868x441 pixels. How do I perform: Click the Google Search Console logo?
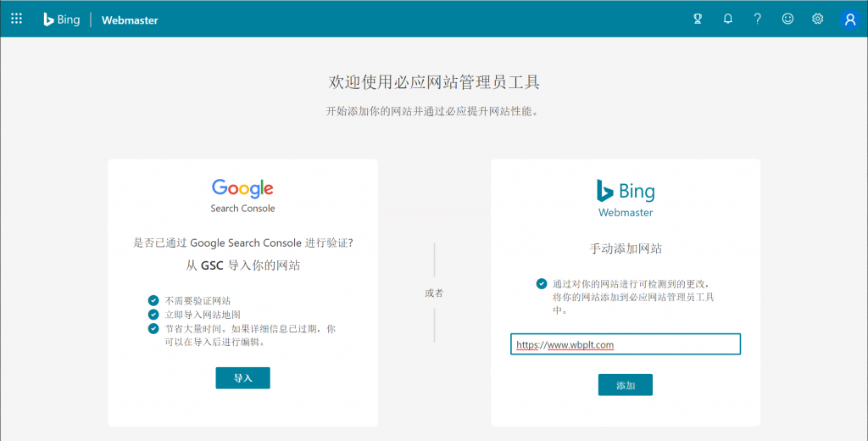tap(242, 194)
